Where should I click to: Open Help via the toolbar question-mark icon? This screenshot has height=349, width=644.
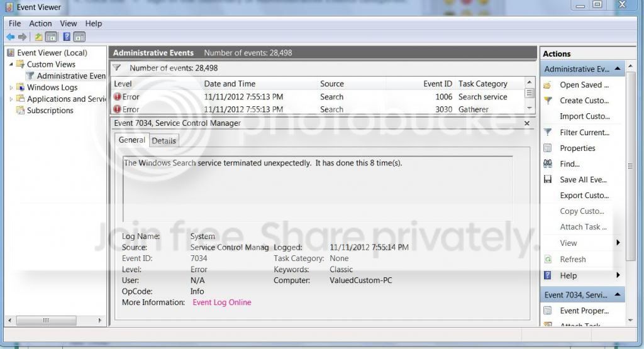click(67, 37)
